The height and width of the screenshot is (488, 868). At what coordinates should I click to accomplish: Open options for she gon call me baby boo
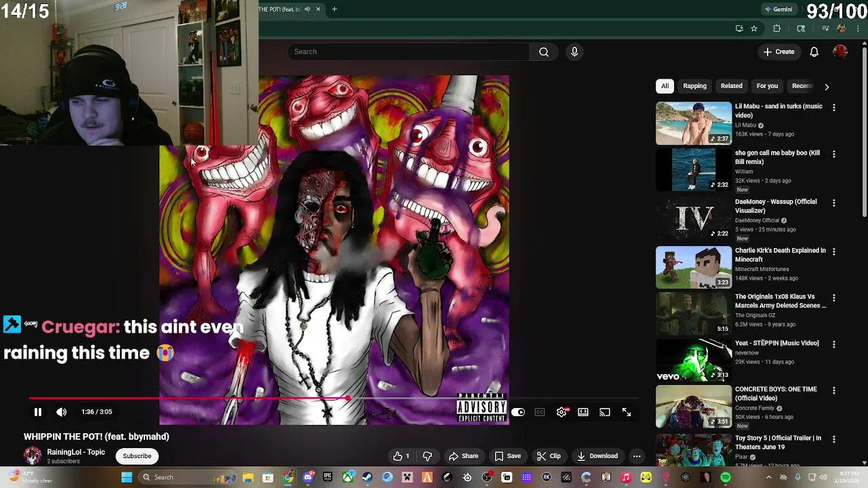(834, 154)
